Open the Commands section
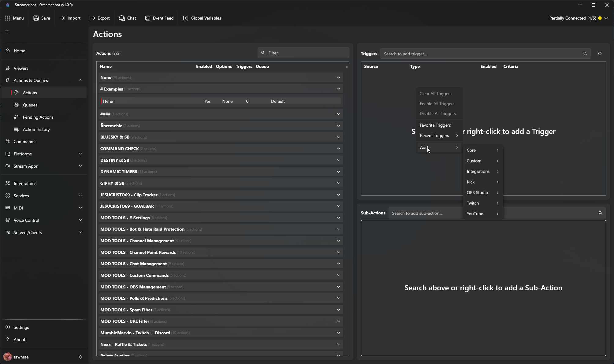 coord(24,142)
